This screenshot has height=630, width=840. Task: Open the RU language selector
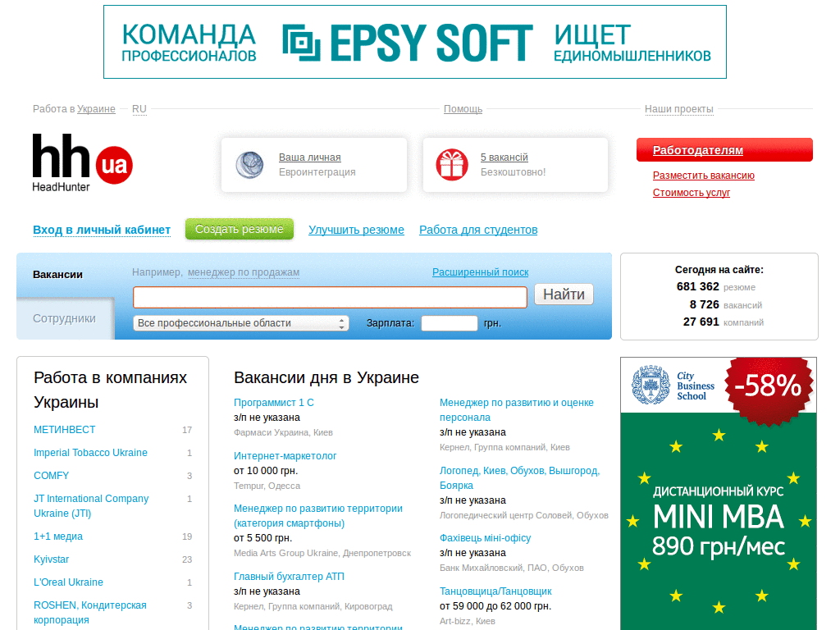[x=139, y=109]
